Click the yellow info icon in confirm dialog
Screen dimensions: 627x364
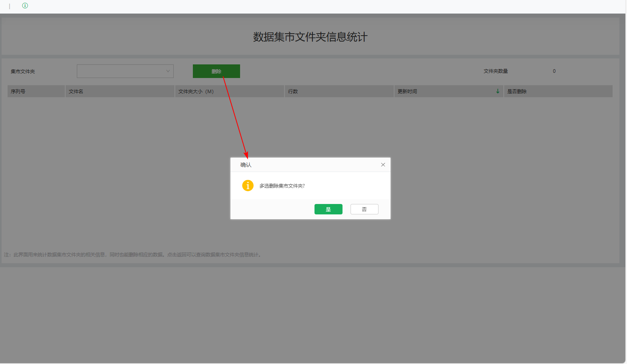(248, 186)
